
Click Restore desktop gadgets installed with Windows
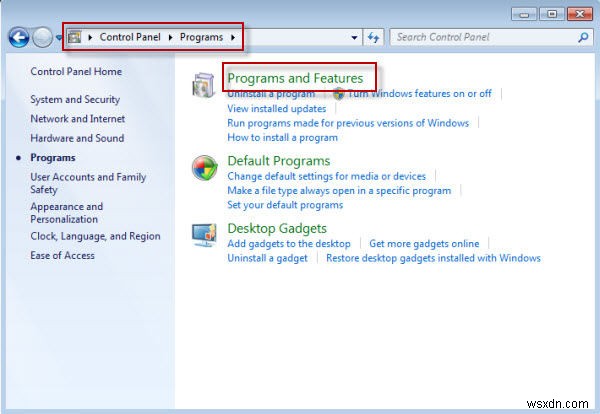pyautogui.click(x=433, y=258)
